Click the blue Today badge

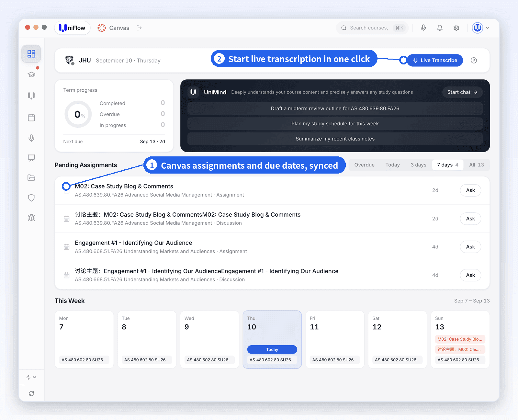pyautogui.click(x=272, y=349)
